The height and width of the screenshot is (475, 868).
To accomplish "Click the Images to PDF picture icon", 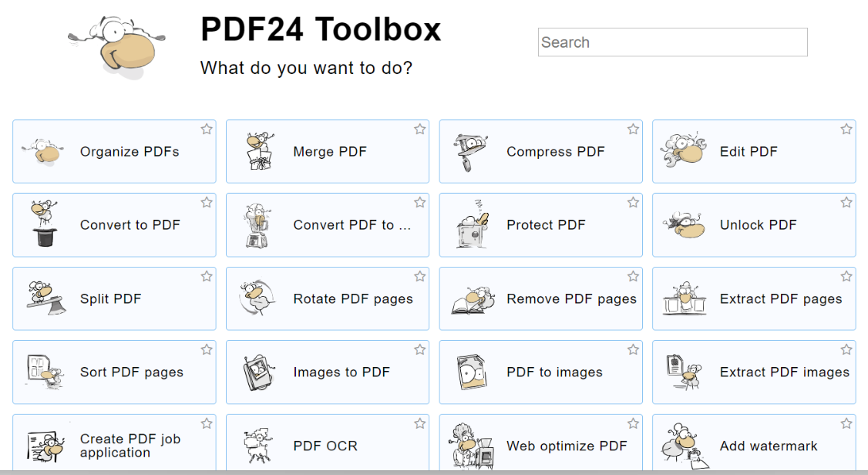I will point(258,372).
